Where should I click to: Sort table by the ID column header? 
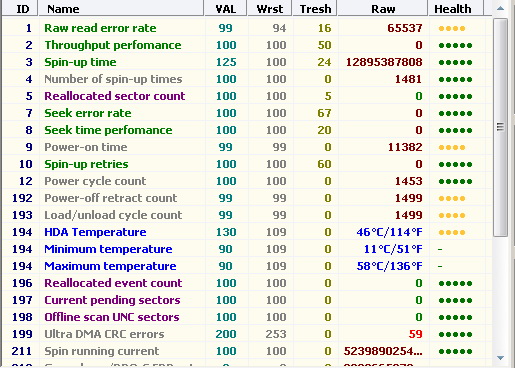20,8
